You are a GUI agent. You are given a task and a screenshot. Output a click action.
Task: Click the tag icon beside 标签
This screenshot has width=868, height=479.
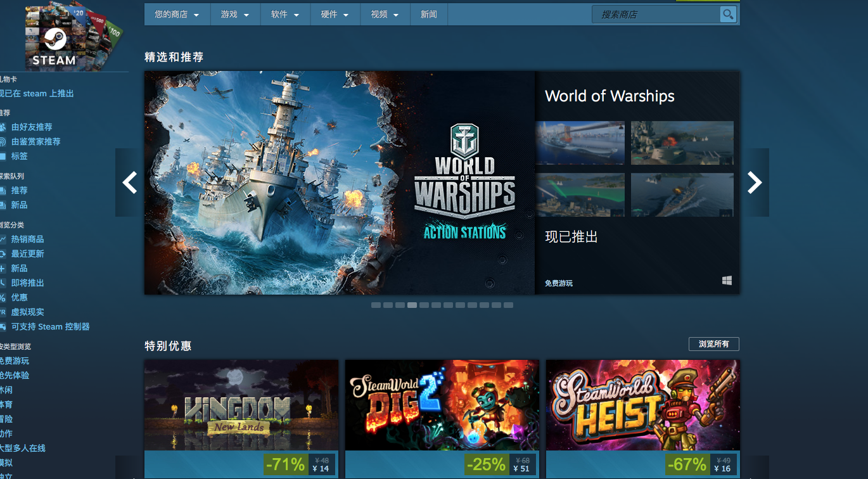[x=3, y=156]
